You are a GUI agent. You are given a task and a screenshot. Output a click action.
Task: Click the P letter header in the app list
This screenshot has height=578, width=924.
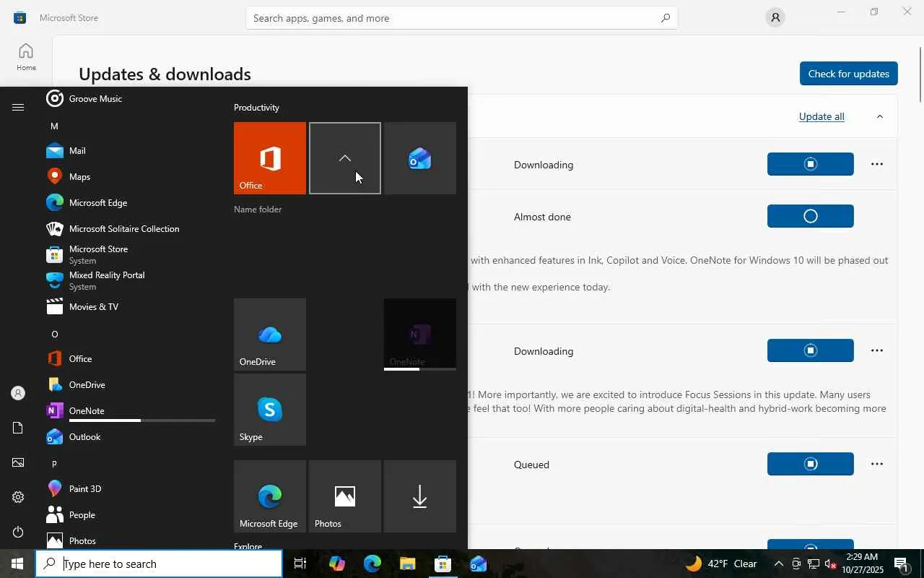[54, 464]
